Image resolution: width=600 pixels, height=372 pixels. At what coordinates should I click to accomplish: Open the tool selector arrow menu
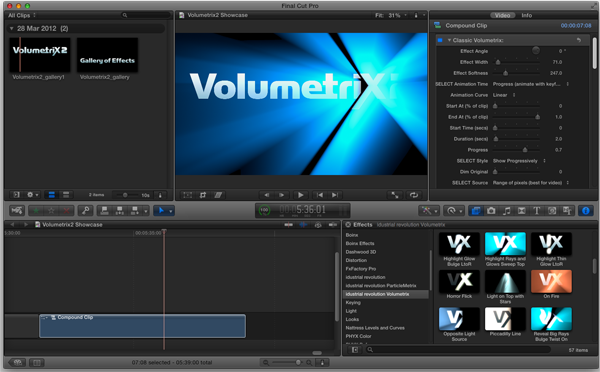click(164, 210)
